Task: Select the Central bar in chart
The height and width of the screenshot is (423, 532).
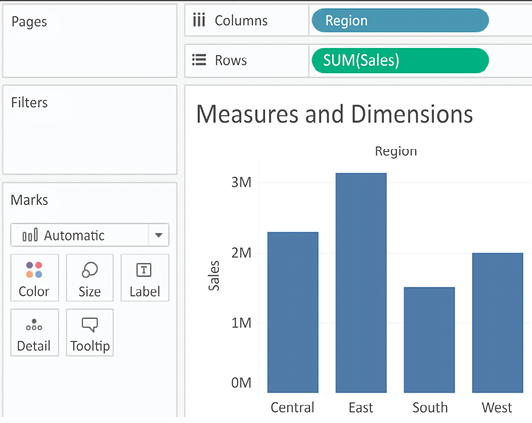Action: (x=293, y=312)
